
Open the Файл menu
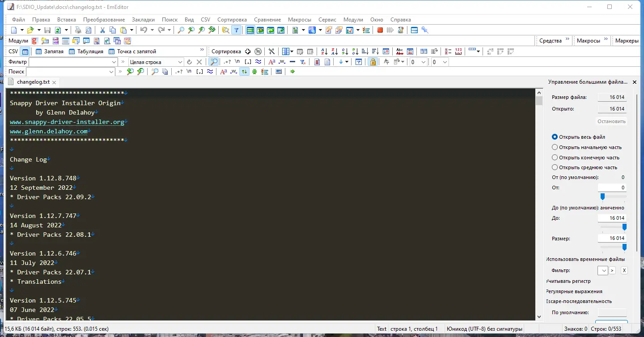[x=19, y=20]
